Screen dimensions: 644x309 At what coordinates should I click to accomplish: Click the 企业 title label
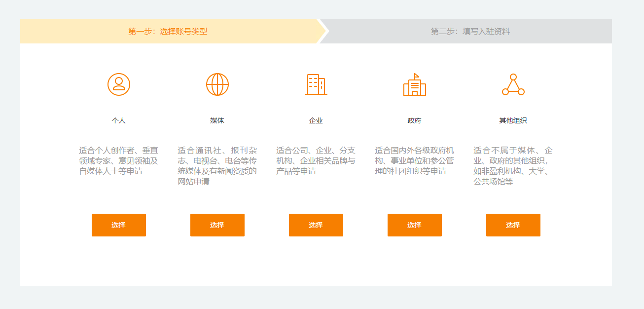click(x=316, y=120)
